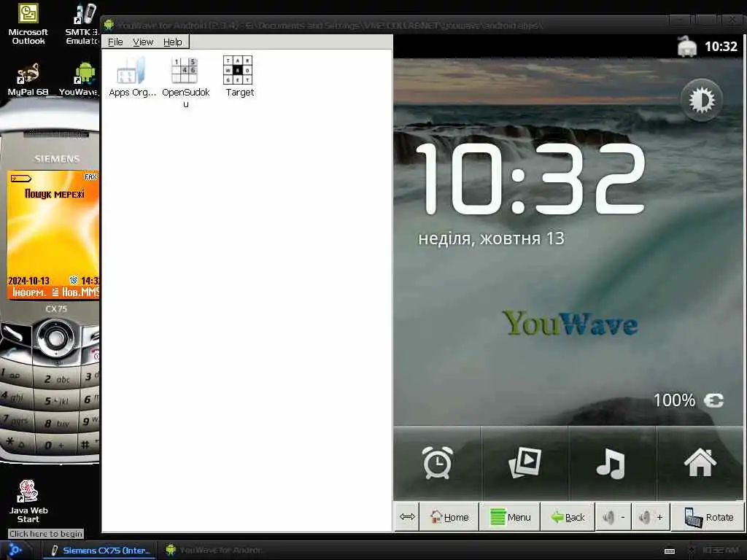Switch to YouWave for Android taskbar item

(x=214, y=551)
